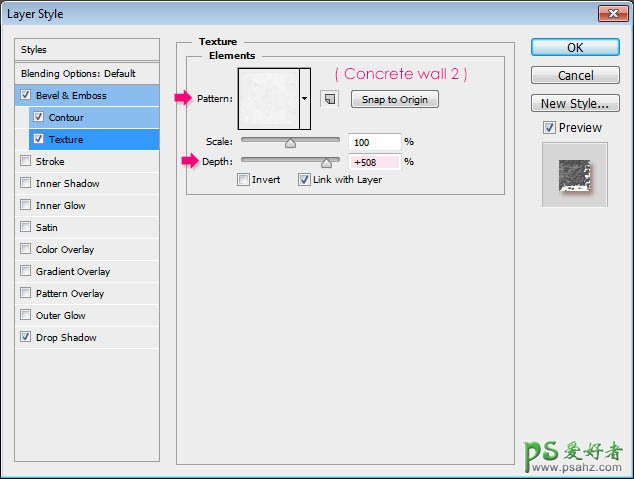Click the Depth slider handle

326,162
